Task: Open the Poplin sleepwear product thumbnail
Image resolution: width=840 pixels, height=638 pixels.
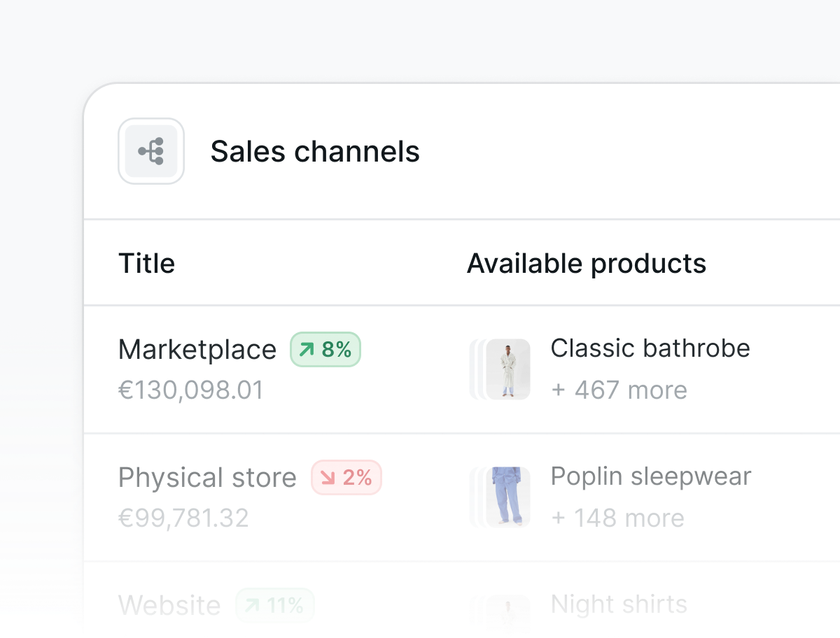Action: [x=507, y=497]
